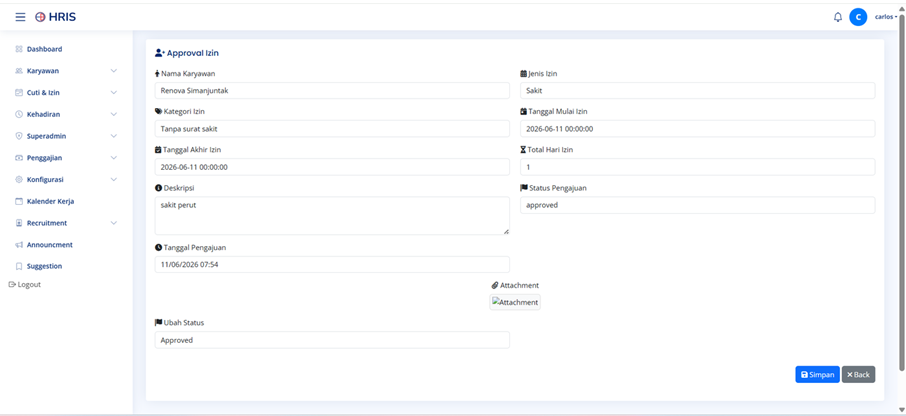The image size is (906, 416).
Task: Click the Kehadiran clock icon
Action: [18, 114]
